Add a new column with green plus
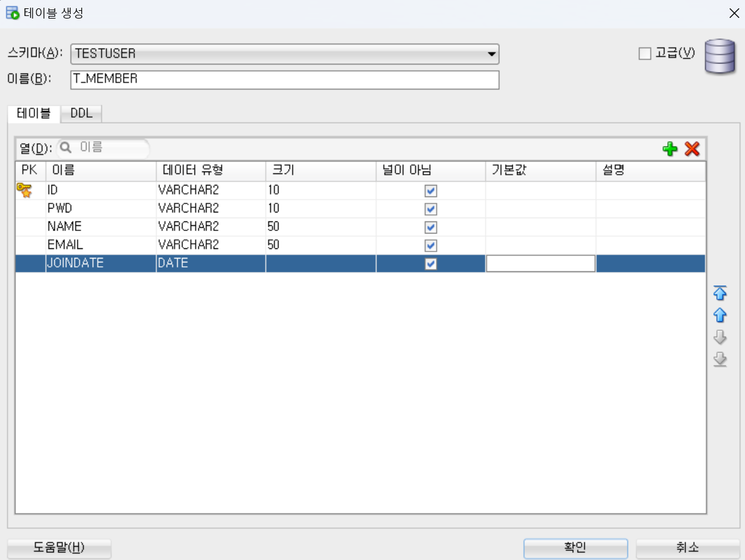Image resolution: width=745 pixels, height=560 pixels. (670, 148)
